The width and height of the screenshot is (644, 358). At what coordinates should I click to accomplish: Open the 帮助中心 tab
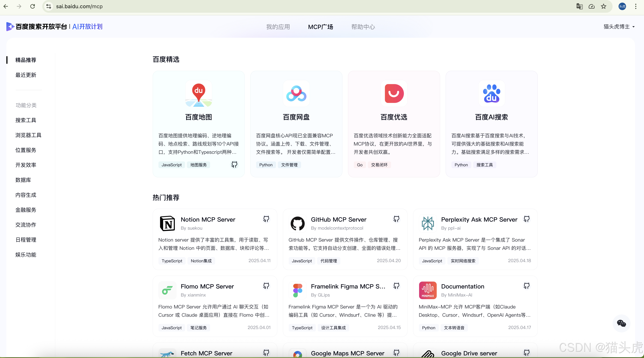[363, 27]
